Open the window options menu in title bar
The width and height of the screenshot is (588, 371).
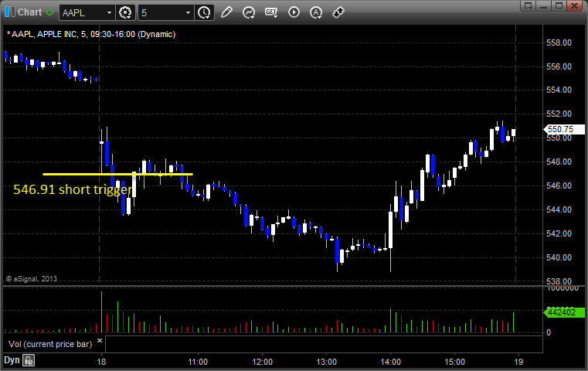(529, 5)
